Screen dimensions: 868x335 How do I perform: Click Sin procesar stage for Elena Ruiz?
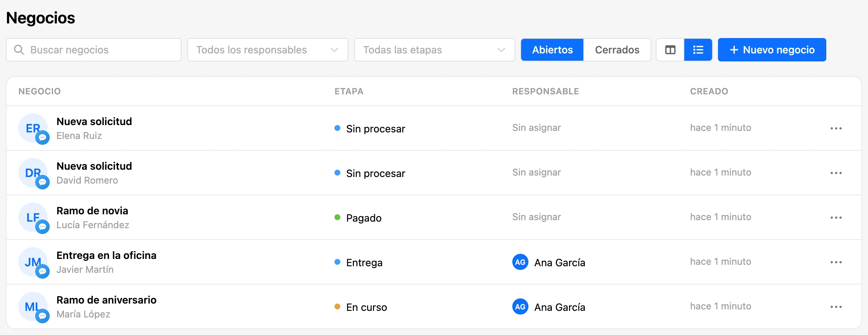pyautogui.click(x=375, y=129)
